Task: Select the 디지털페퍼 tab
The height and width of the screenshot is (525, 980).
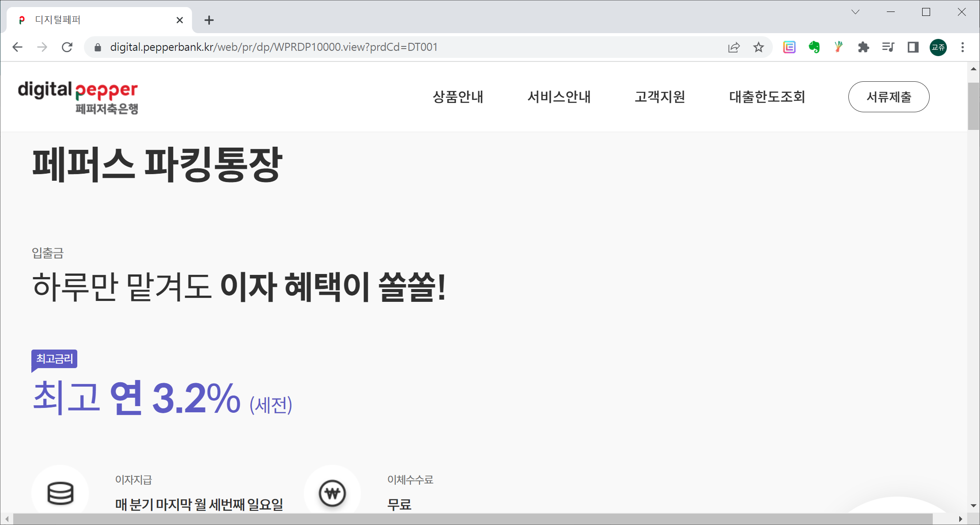Action: click(x=99, y=20)
